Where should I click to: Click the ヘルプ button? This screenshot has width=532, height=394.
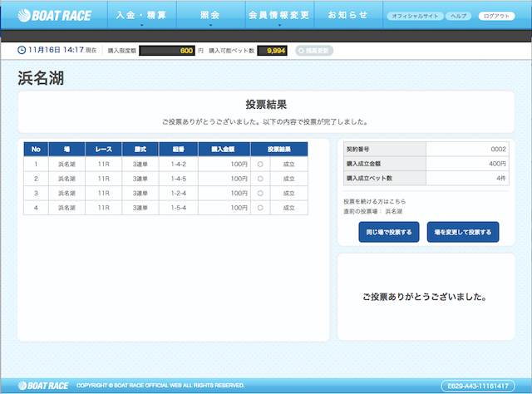pos(458,16)
